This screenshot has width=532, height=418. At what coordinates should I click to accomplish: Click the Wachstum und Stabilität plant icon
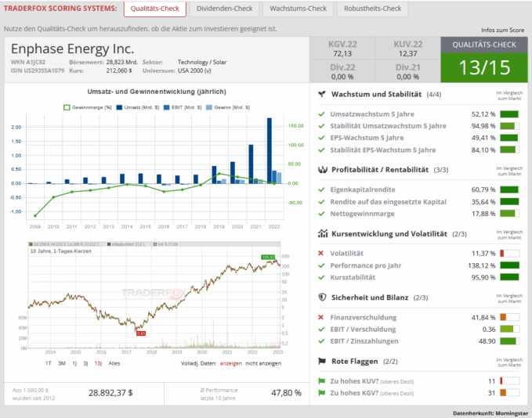322,94
